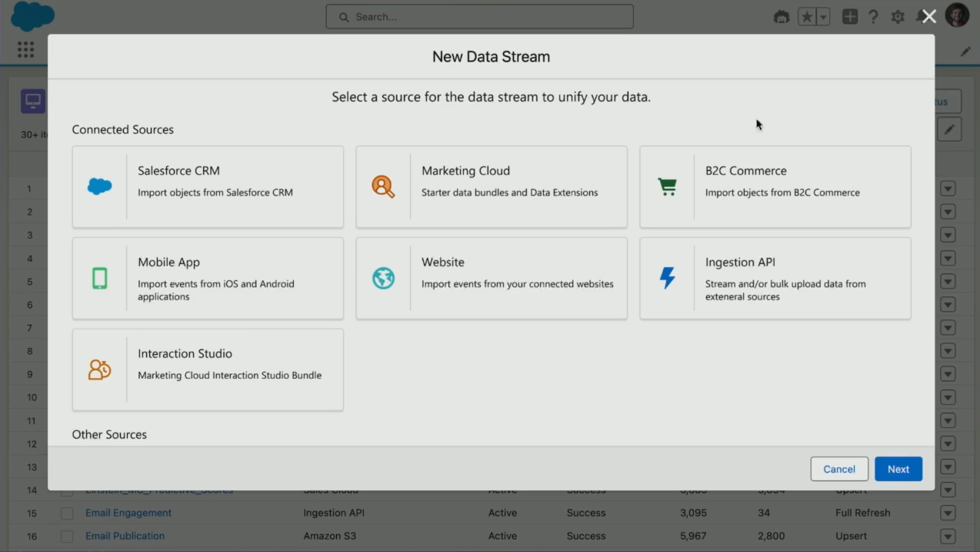Click the Website globe icon
The height and width of the screenshot is (552, 980).
(383, 278)
